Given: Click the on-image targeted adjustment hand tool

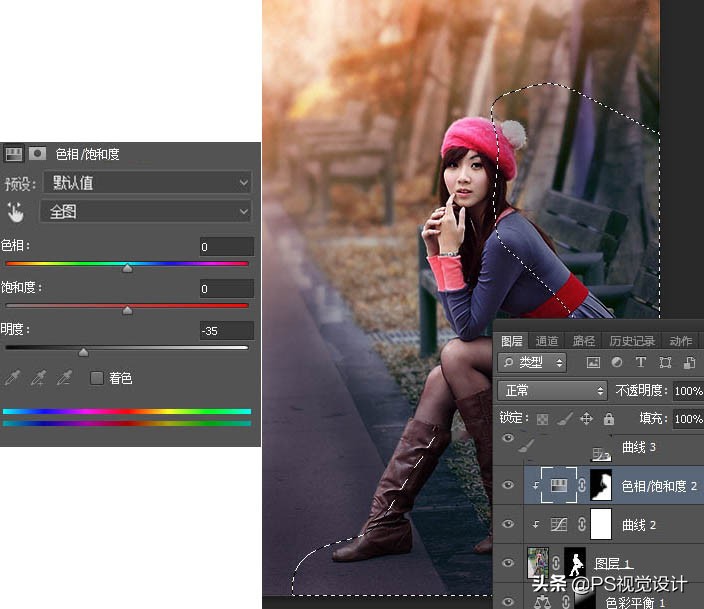Looking at the screenshot, I should pos(15,212).
